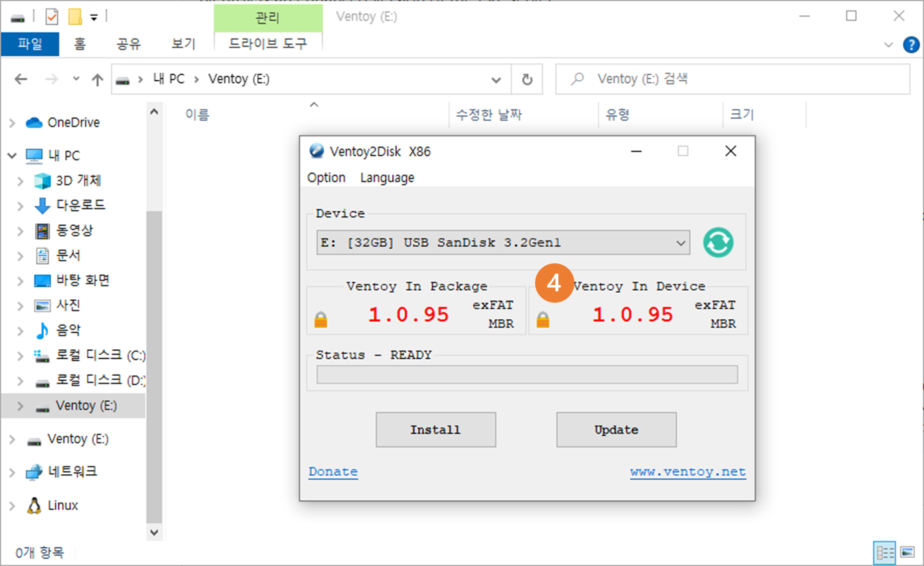The width and height of the screenshot is (924, 566).
Task: Click the 로컬 디스크 (C:) drive icon
Action: [x=43, y=356]
